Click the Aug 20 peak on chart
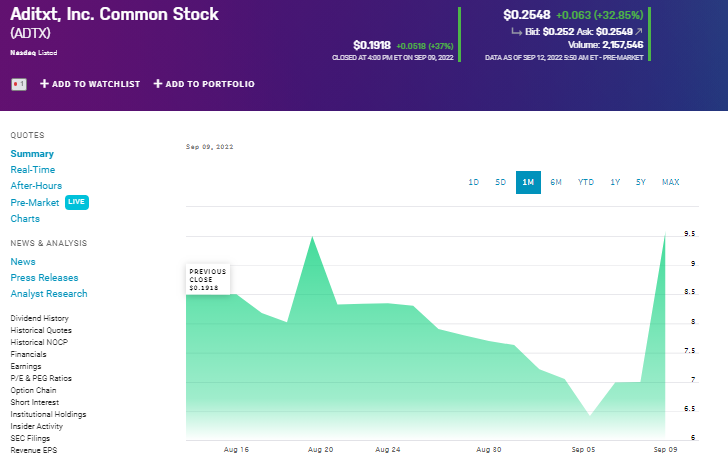Image resolution: width=728 pixels, height=470 pixels. click(x=312, y=237)
